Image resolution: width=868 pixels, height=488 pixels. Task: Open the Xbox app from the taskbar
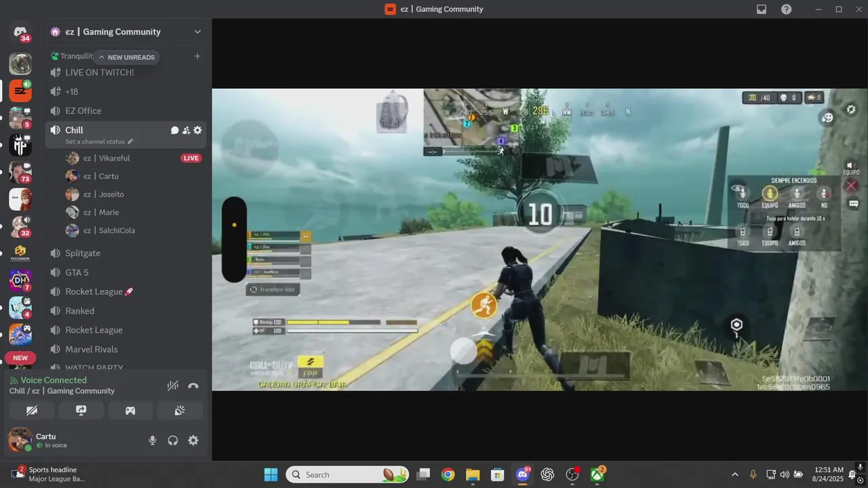click(597, 474)
